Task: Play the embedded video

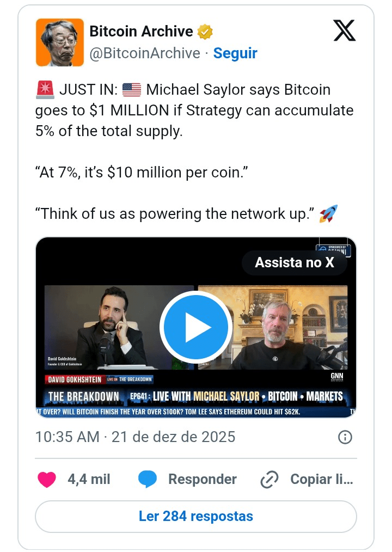Action: click(x=195, y=327)
